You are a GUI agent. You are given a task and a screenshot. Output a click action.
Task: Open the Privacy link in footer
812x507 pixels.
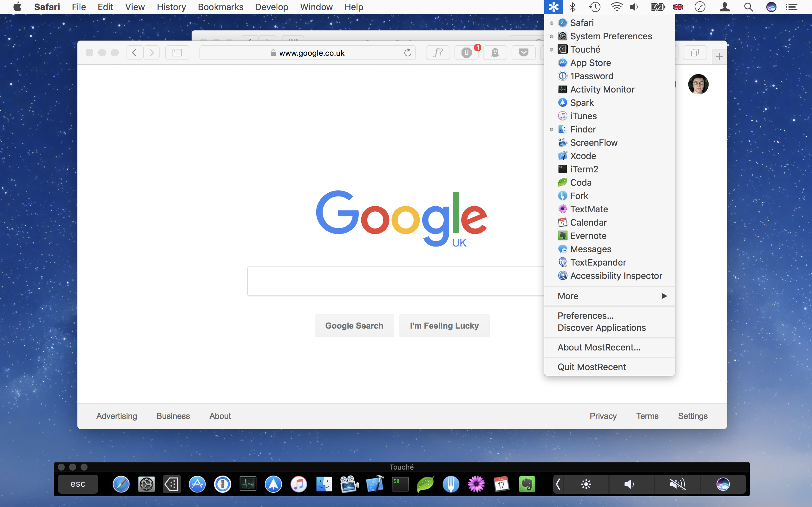click(x=603, y=416)
